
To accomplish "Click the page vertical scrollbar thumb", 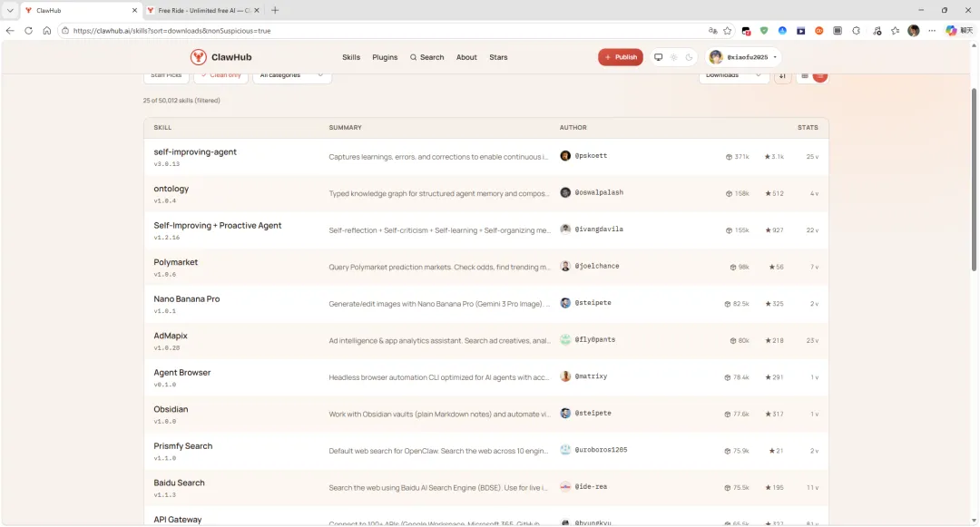I will 974,180.
